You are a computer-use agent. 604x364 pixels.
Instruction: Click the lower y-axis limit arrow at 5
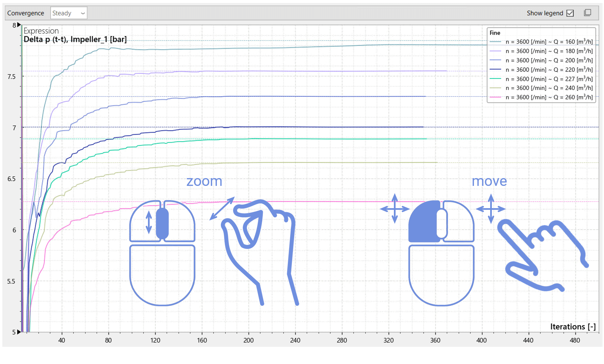(19, 332)
